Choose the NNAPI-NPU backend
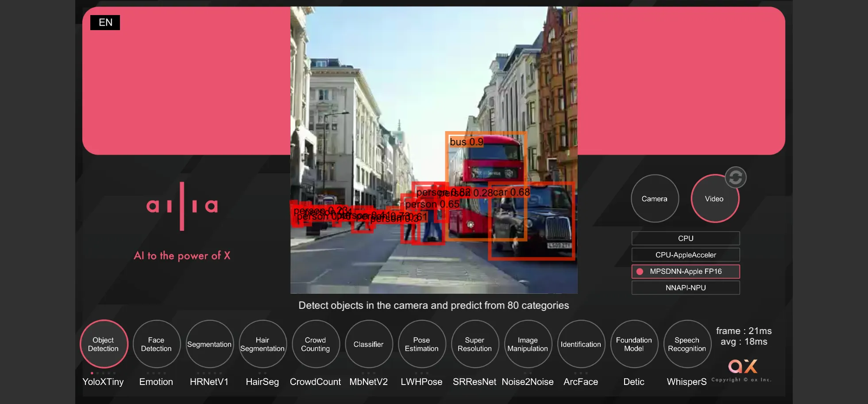 pyautogui.click(x=686, y=287)
